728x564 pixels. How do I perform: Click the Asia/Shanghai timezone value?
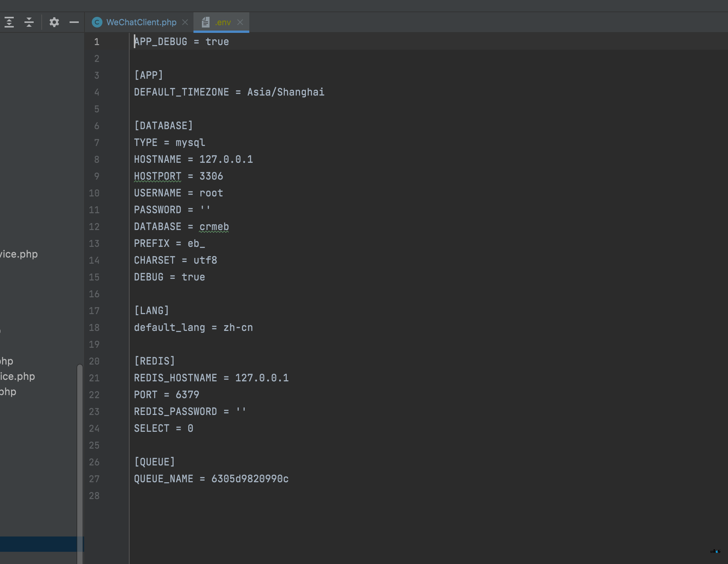286,92
